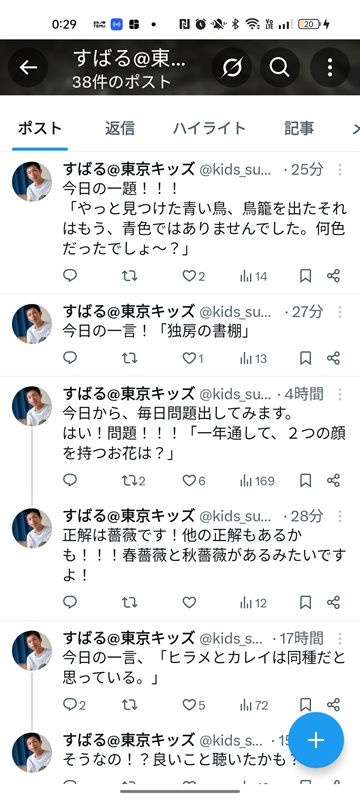Share the 独房の書棚 post

coord(333,358)
